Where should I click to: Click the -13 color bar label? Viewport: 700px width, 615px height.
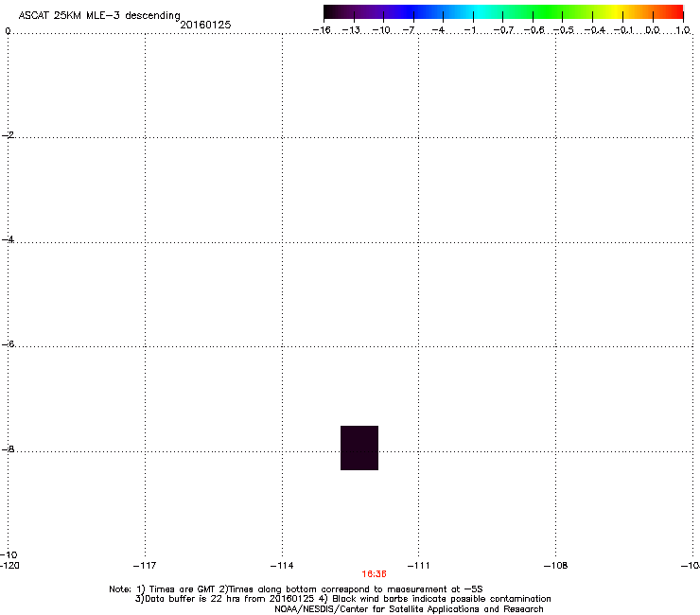point(351,30)
